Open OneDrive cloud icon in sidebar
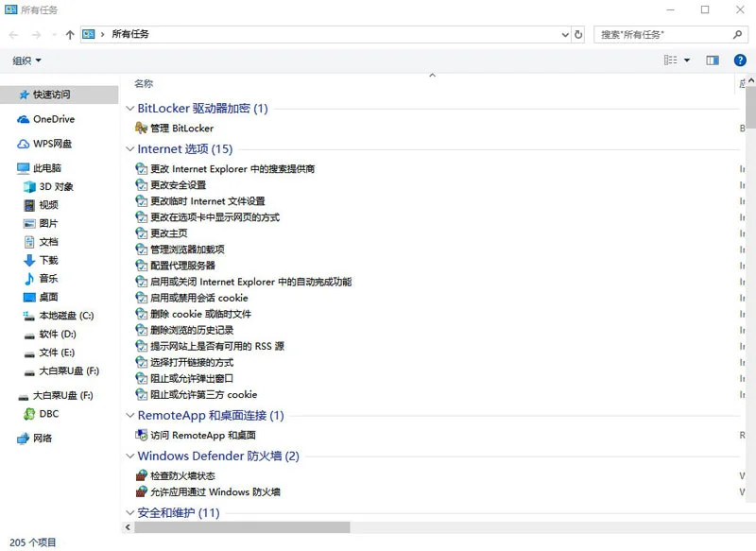The height and width of the screenshot is (551, 756). click(x=23, y=119)
